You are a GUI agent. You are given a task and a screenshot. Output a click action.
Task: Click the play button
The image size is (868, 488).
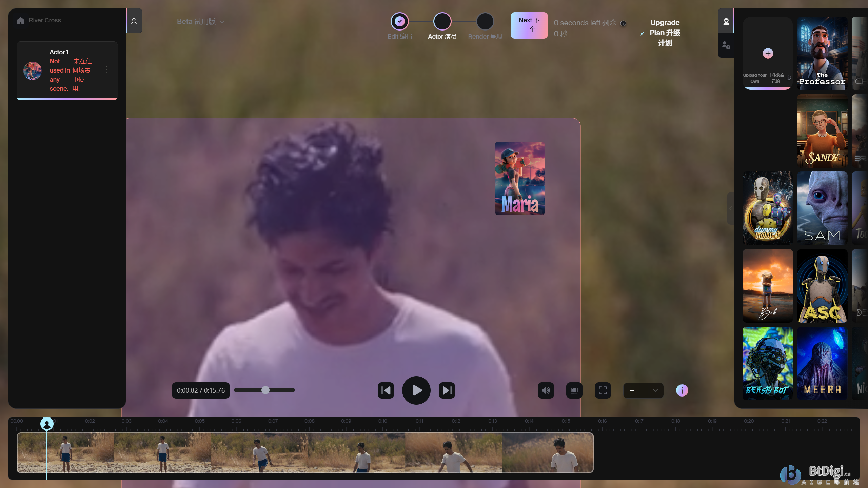[416, 390]
